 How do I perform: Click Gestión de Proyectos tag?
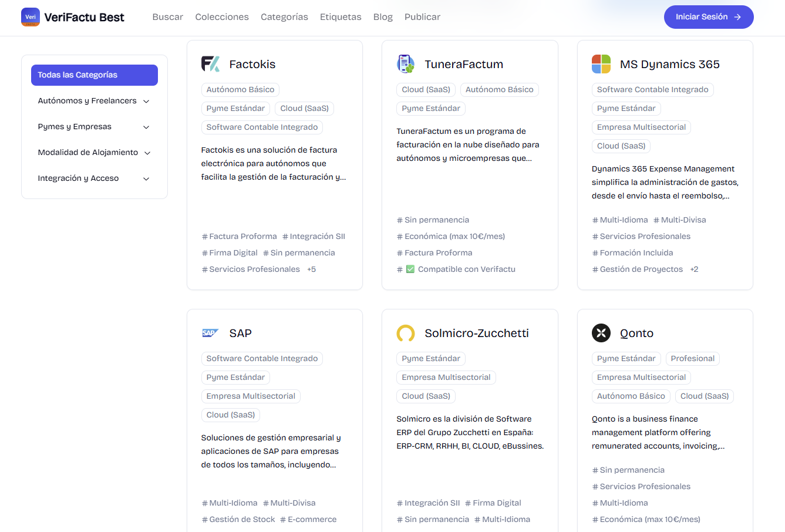point(638,270)
